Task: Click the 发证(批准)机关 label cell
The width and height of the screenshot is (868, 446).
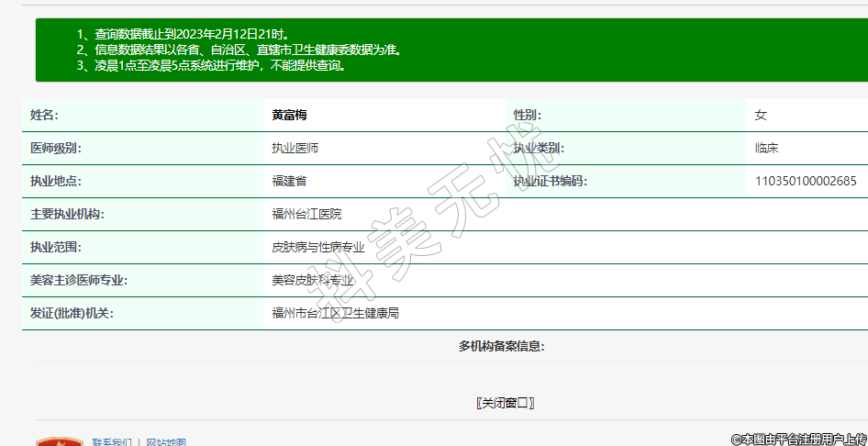Action: (x=71, y=313)
